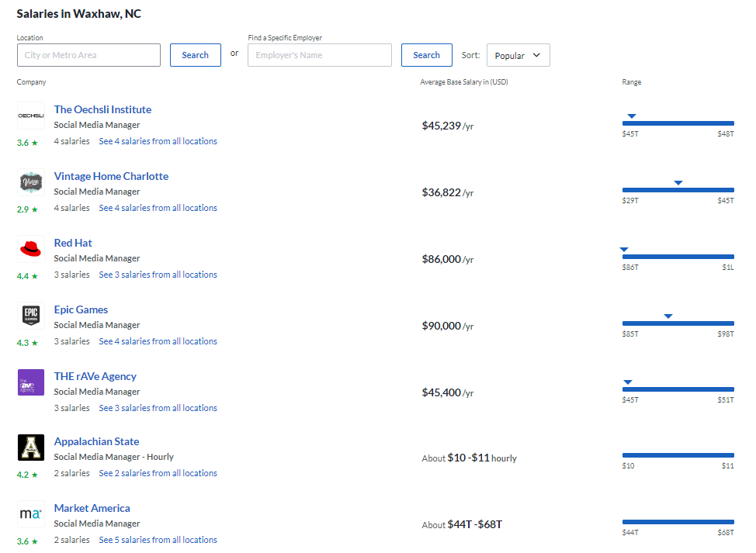Click Epic Games range bar $85T-$98T

coord(678,323)
